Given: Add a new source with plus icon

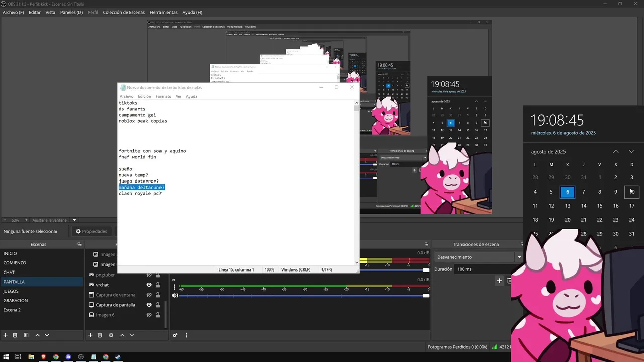Looking at the screenshot, I should [91, 335].
